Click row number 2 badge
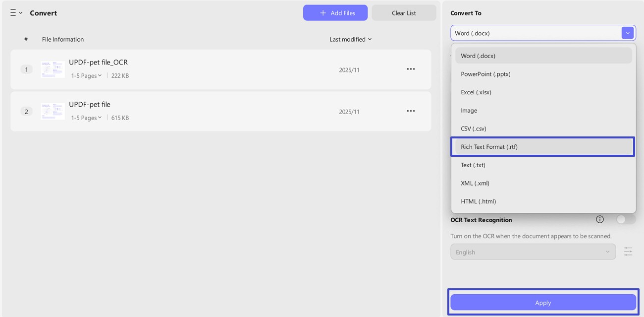644x317 pixels. tap(26, 112)
